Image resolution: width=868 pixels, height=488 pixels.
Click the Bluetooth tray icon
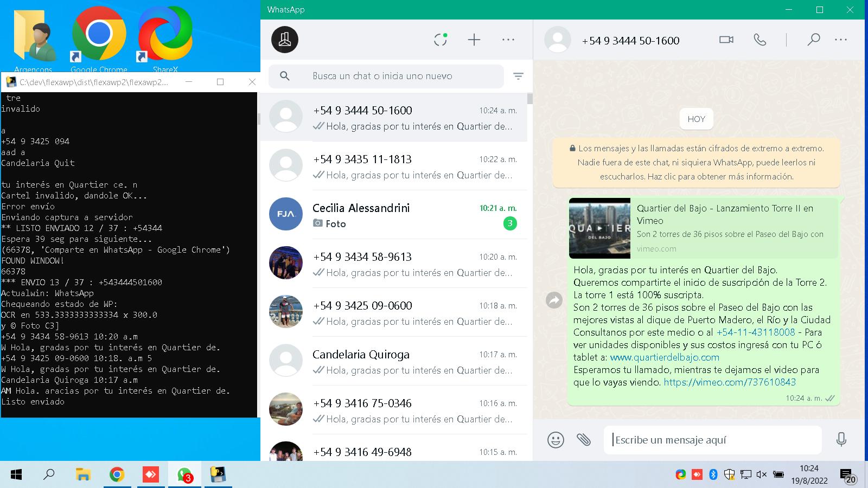[713, 475]
